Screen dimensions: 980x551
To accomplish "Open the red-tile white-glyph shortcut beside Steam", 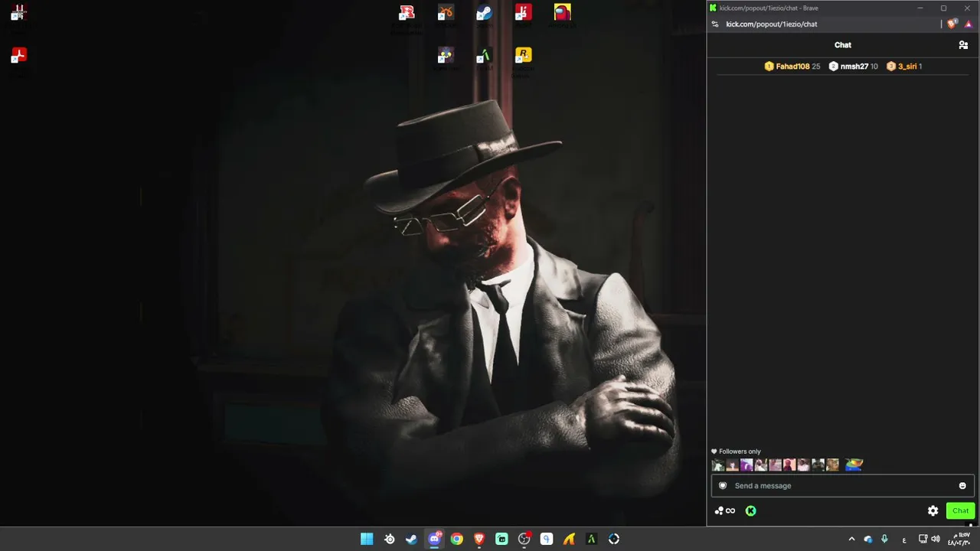I will (x=523, y=13).
